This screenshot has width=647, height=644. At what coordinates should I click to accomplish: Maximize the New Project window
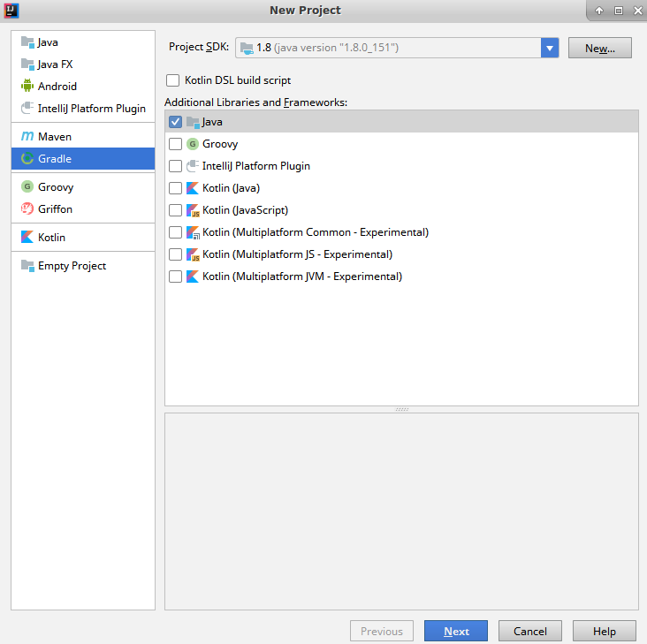[618, 11]
